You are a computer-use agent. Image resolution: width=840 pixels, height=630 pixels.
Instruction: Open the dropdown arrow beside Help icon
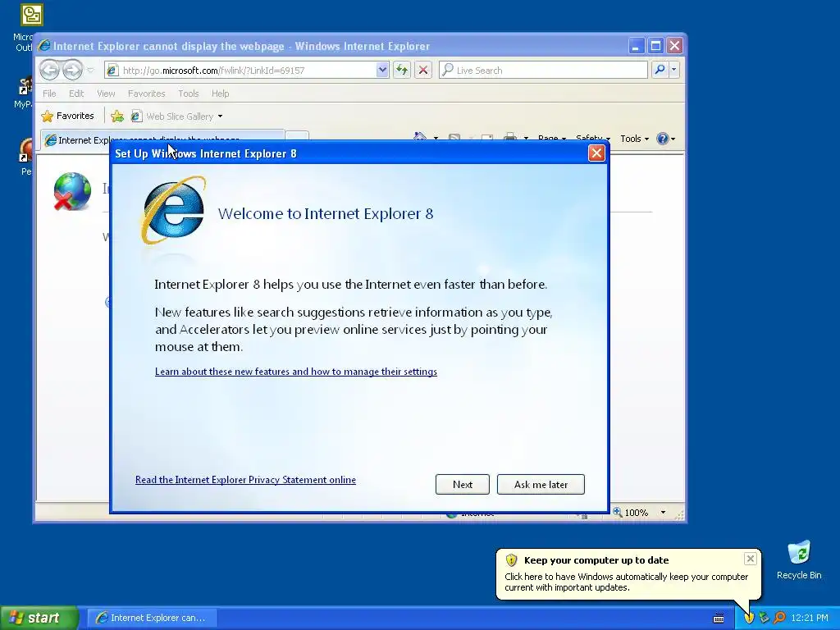point(673,139)
